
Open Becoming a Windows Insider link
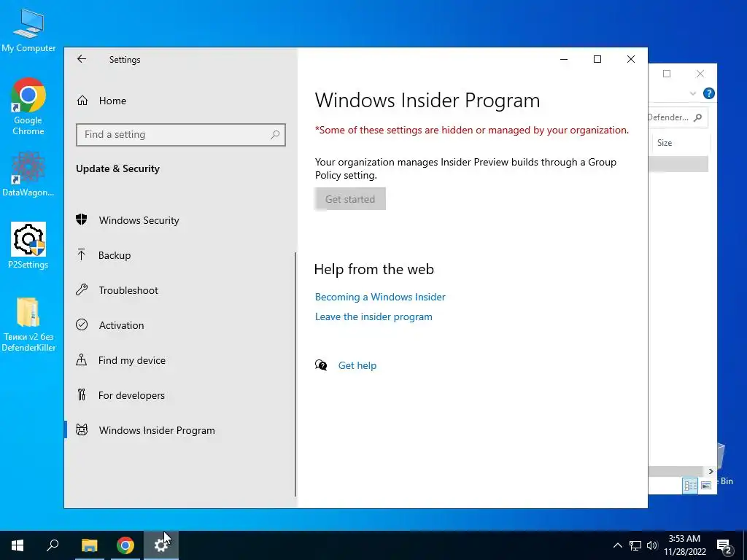pos(380,297)
